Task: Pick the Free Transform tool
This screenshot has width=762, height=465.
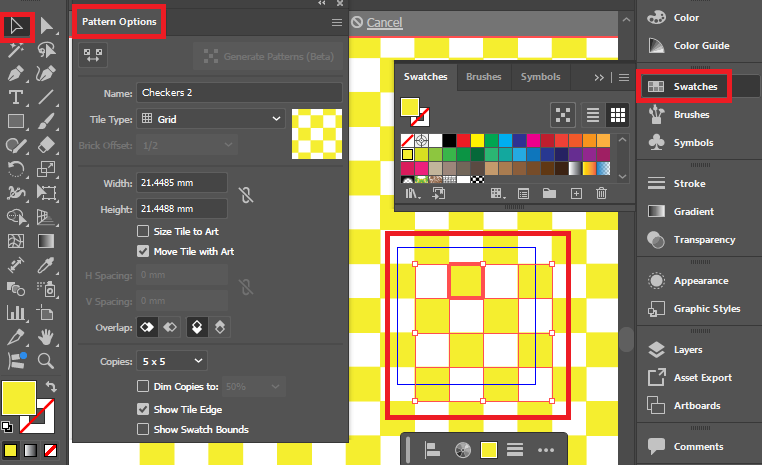Action: tap(46, 193)
